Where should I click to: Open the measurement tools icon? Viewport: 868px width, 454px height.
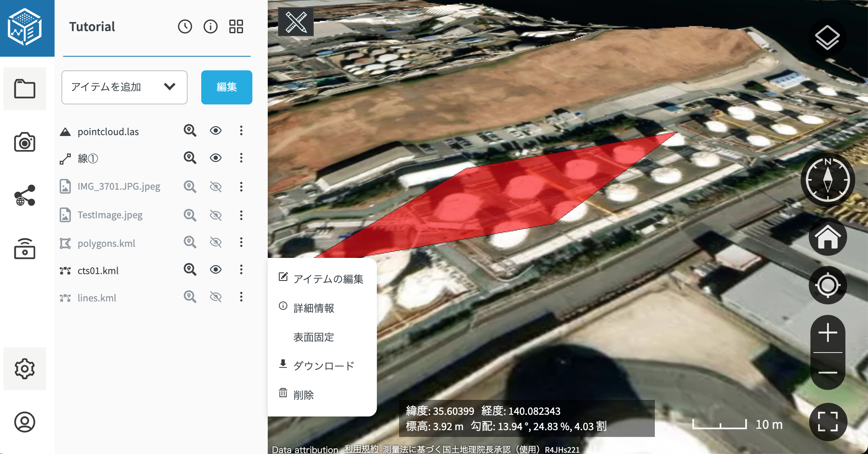click(295, 22)
